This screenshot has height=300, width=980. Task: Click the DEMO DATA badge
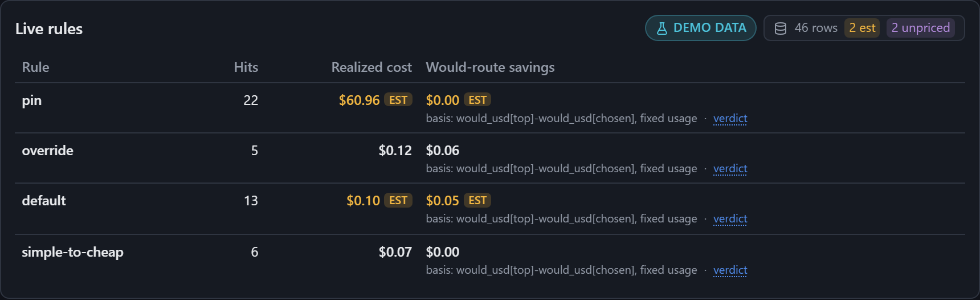click(x=701, y=28)
